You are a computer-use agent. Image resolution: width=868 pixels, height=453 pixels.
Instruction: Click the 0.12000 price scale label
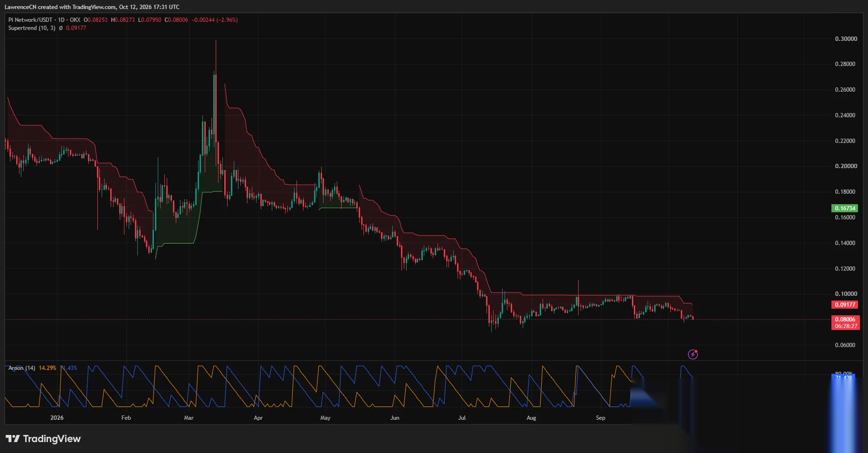click(x=845, y=269)
